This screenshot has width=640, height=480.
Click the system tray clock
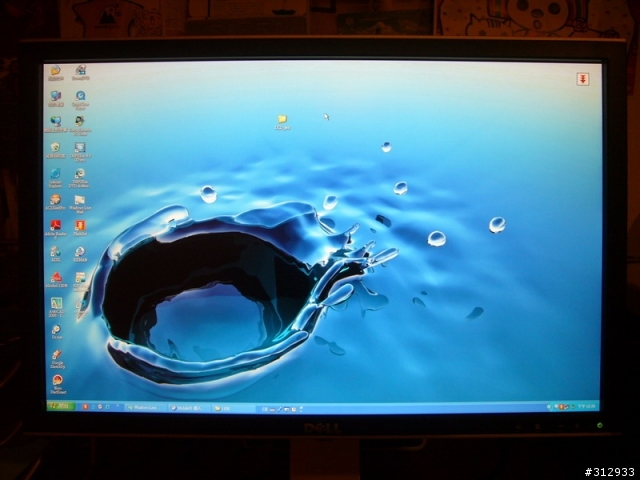point(587,407)
